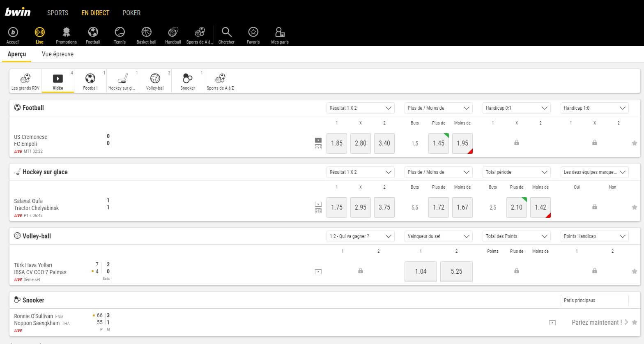
Task: Open the Handicap 1:0 dropdown
Action: 595,108
